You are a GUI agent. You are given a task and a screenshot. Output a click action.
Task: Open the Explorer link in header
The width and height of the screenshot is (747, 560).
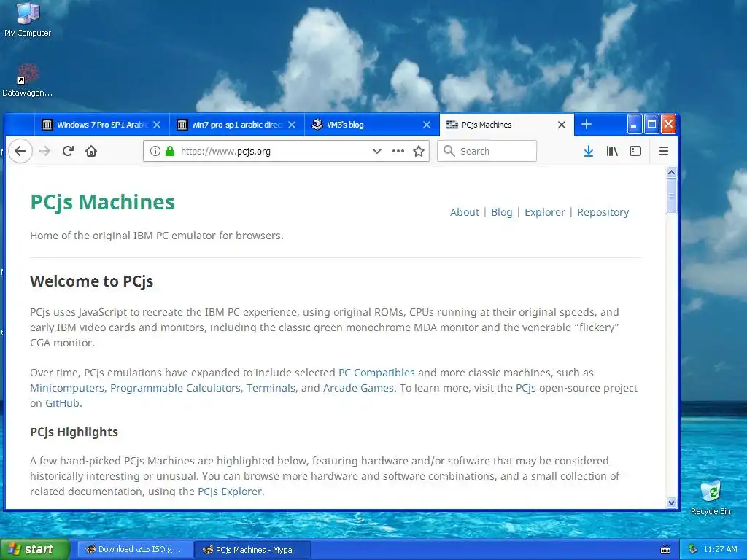544,212
